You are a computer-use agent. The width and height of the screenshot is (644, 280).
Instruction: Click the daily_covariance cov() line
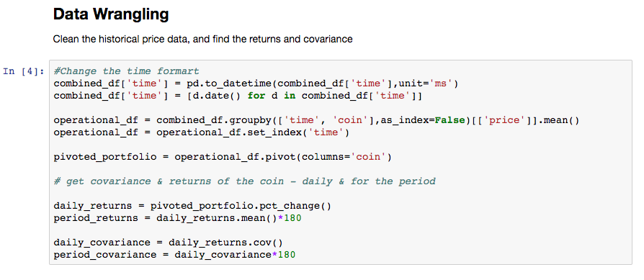click(169, 243)
